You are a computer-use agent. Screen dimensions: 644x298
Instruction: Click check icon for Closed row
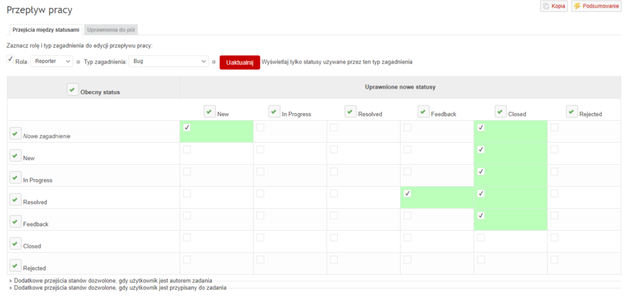pyautogui.click(x=16, y=244)
